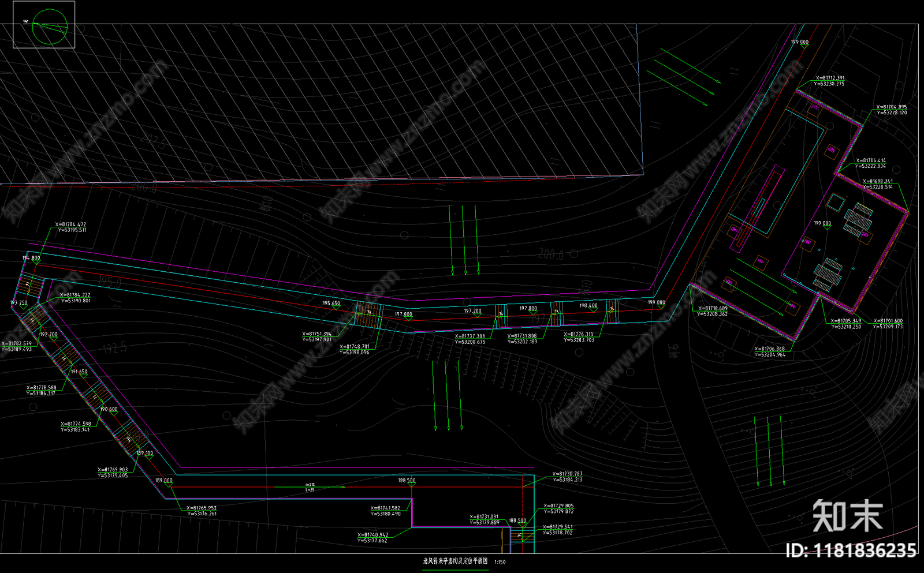Click the elevation marker 197.000
The image size is (924, 573).
tap(404, 314)
